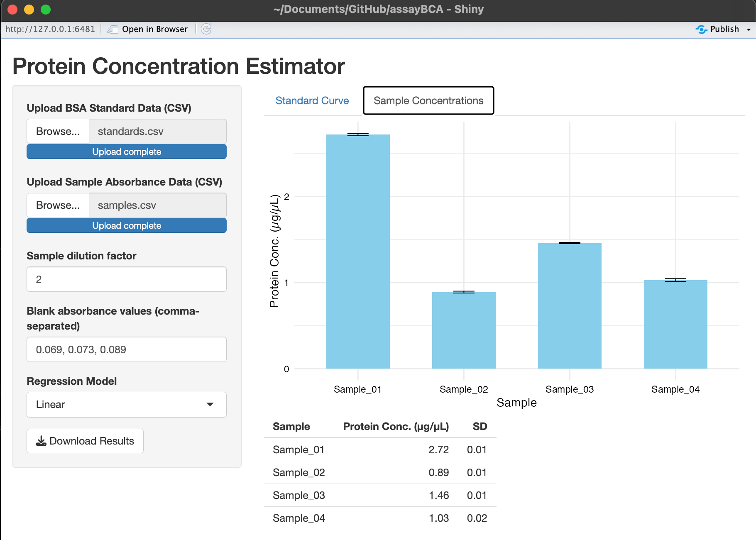Click the Open in Browser icon
The height and width of the screenshot is (540, 756).
click(x=112, y=29)
